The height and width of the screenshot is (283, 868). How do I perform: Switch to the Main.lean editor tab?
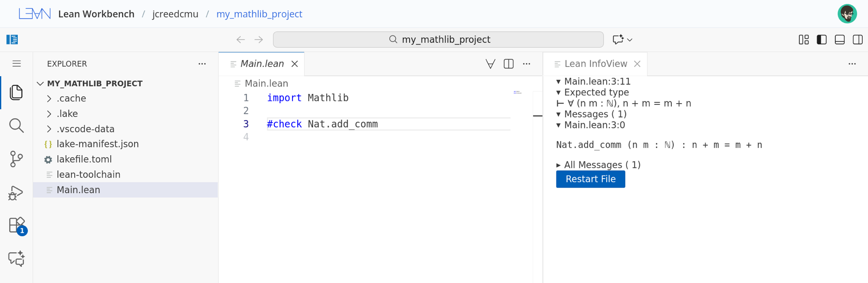pos(262,64)
